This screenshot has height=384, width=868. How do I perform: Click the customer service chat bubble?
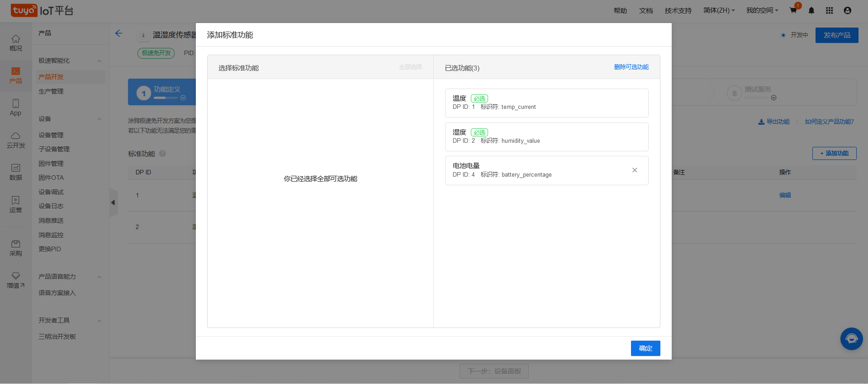(851, 339)
